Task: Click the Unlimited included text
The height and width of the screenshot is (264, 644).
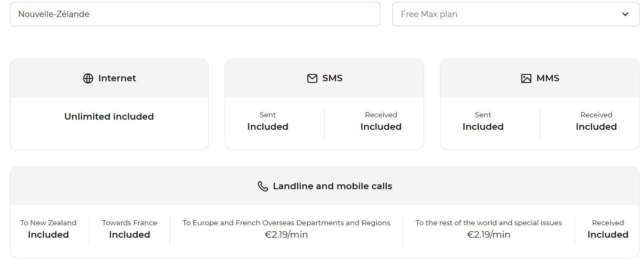Action: [109, 117]
